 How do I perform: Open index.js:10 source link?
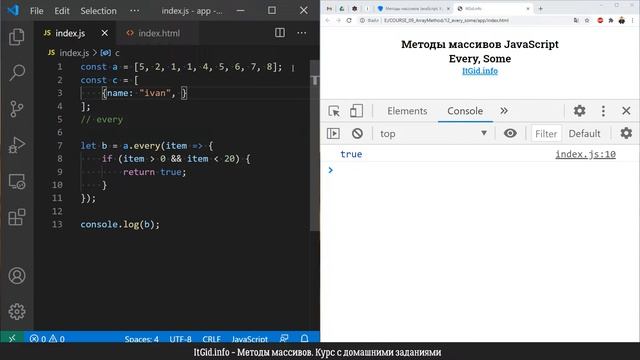[585, 154]
